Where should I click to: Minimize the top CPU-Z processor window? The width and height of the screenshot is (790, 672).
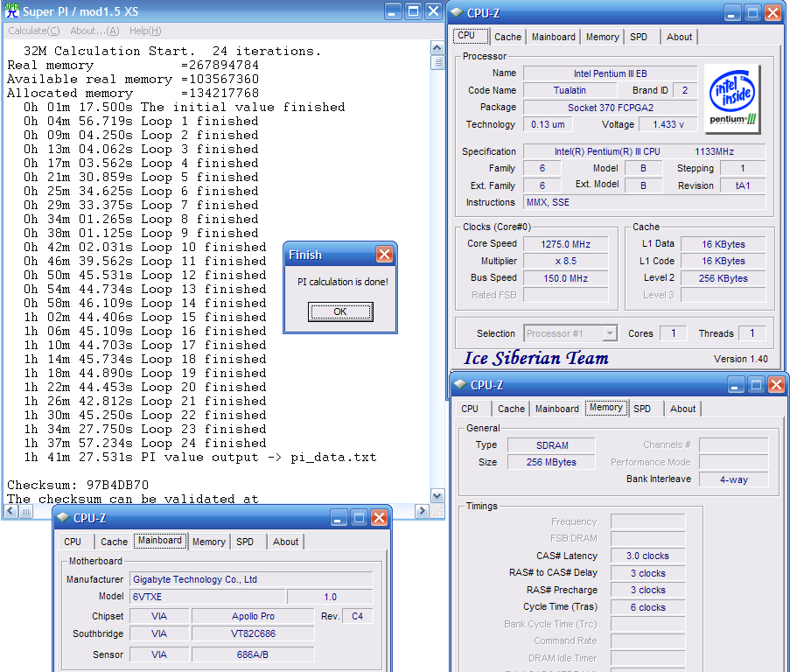[x=732, y=12]
